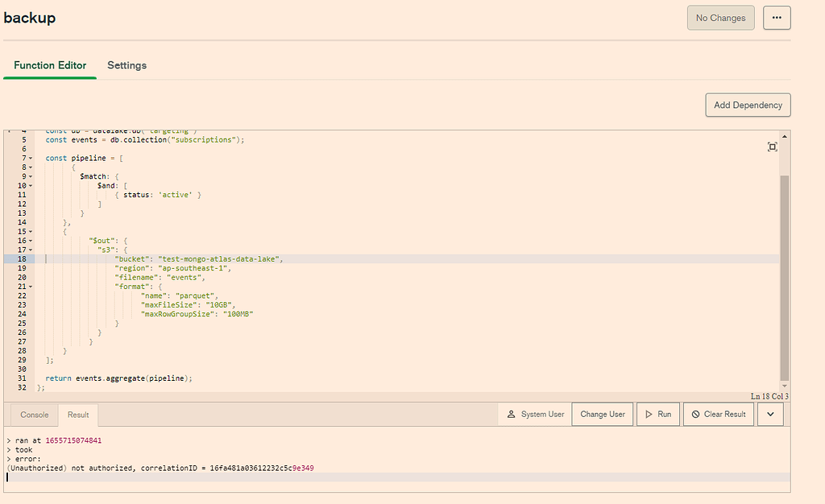Fold the format object at line 21

tap(31, 287)
